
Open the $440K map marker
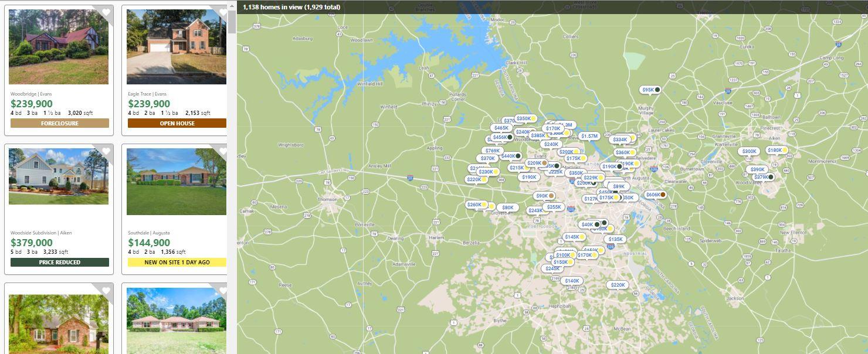tap(511, 156)
